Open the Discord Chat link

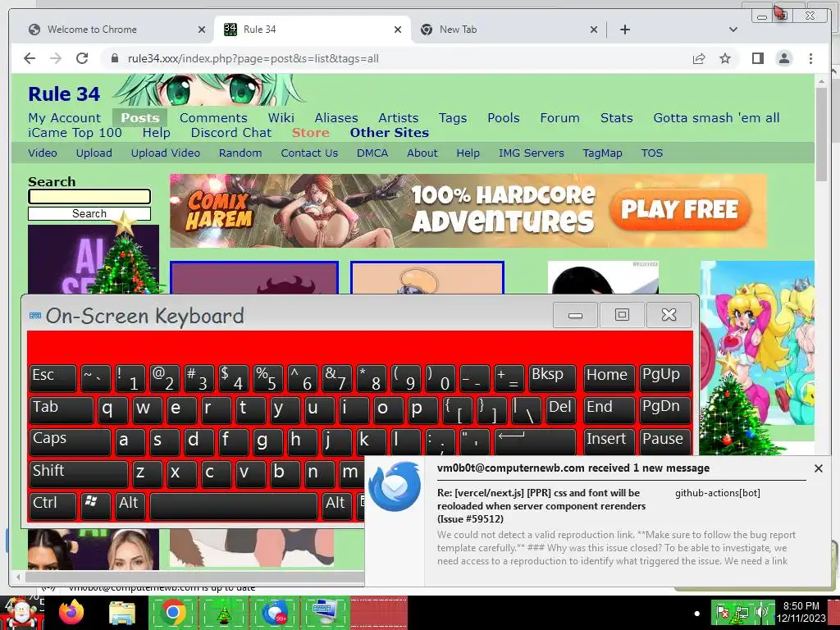point(231,133)
